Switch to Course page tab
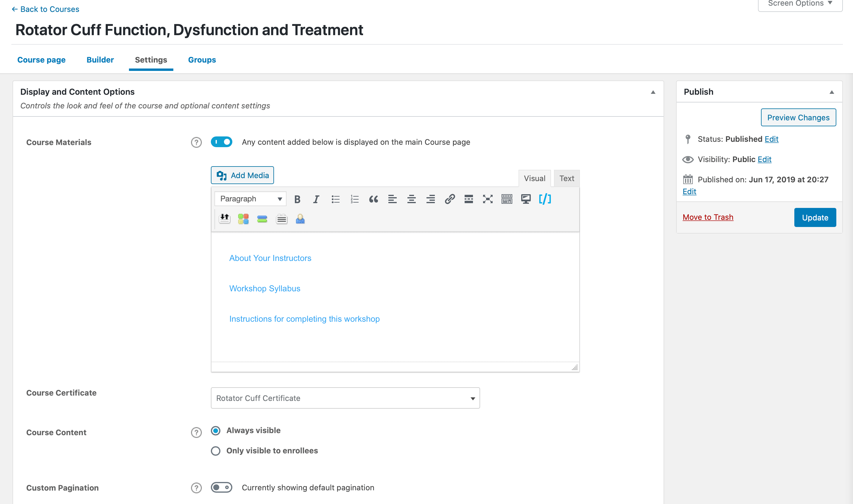The width and height of the screenshot is (853, 504). tap(41, 60)
